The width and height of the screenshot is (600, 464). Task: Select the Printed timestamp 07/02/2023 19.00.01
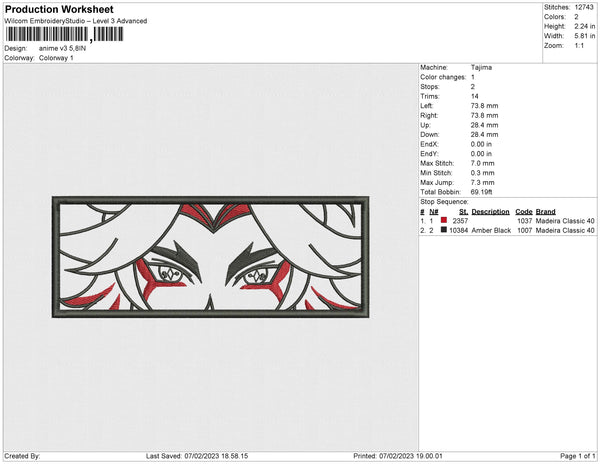point(411,456)
